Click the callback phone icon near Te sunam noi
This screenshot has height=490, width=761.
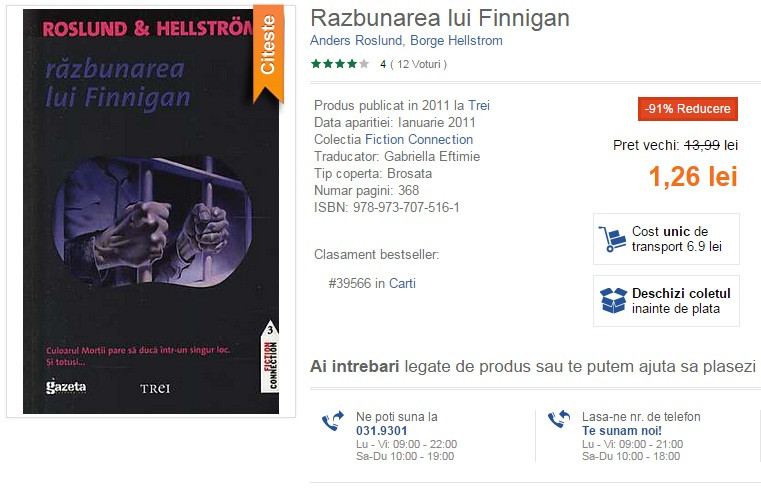[x=559, y=420]
